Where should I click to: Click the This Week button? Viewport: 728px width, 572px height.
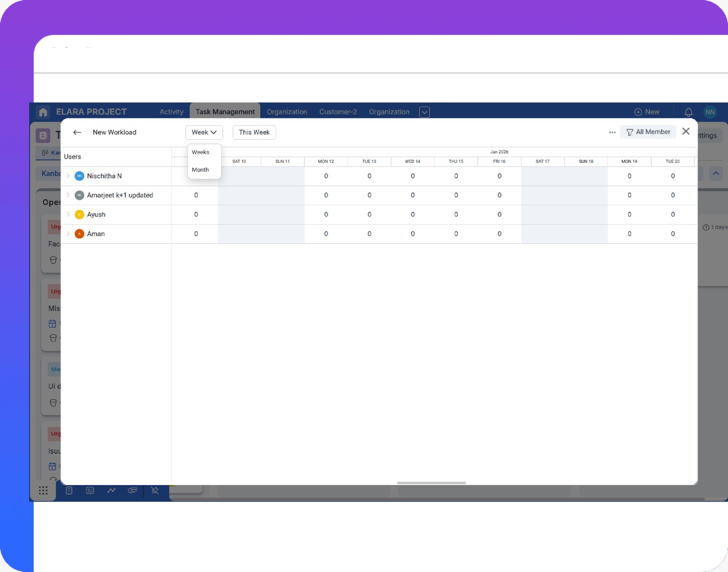pyautogui.click(x=254, y=132)
